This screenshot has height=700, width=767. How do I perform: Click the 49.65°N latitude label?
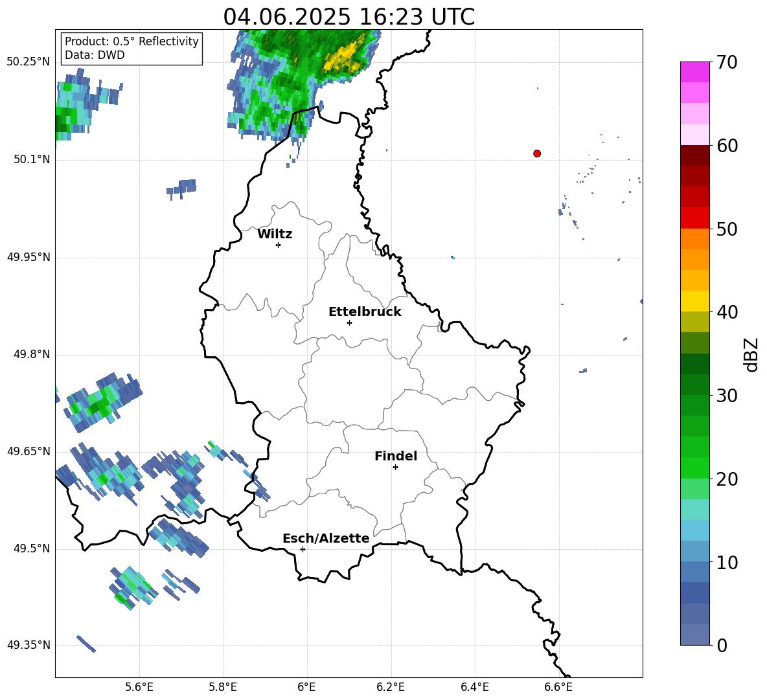tap(29, 451)
